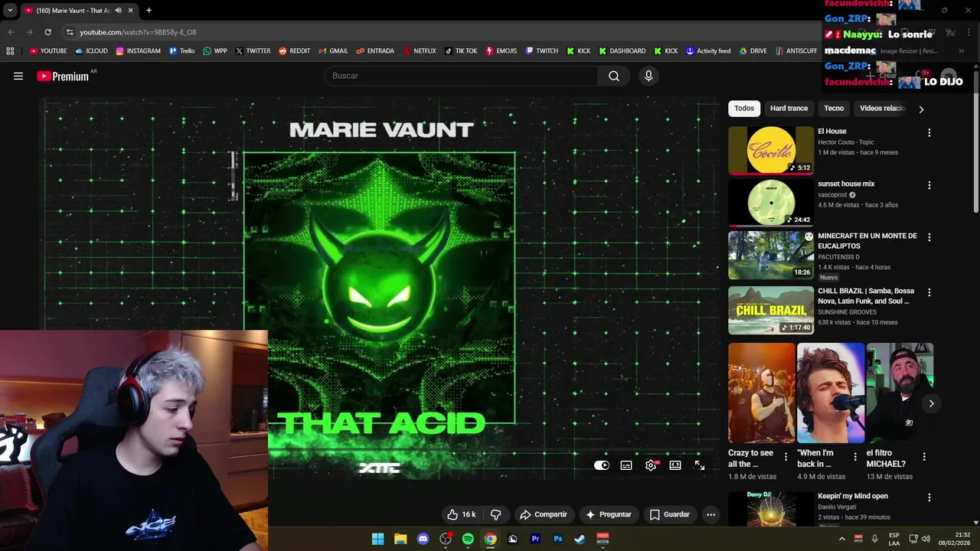Image resolution: width=980 pixels, height=551 pixels.
Task: Open the DRIVE bookmark
Action: pyautogui.click(x=753, y=51)
